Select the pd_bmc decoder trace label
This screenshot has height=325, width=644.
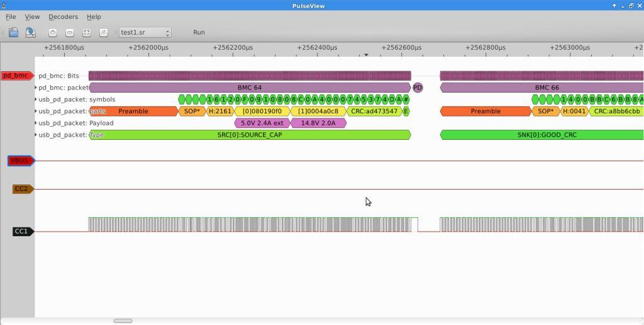(x=16, y=76)
